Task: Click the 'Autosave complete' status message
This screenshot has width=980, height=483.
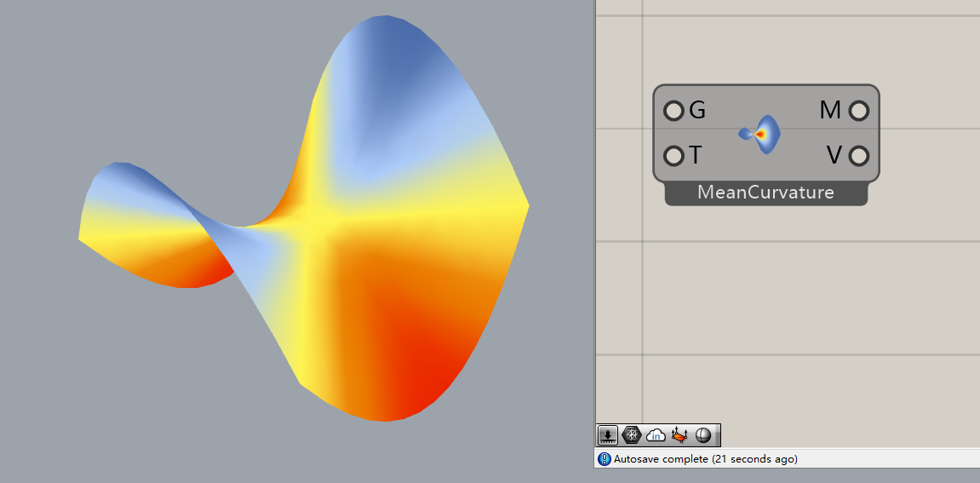Action: 706,459
